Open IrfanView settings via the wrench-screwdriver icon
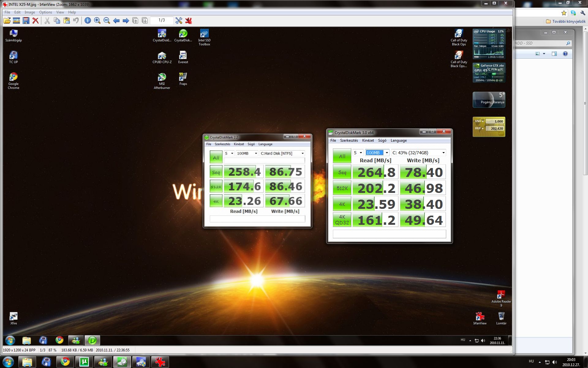The height and width of the screenshot is (368, 588). tap(179, 21)
